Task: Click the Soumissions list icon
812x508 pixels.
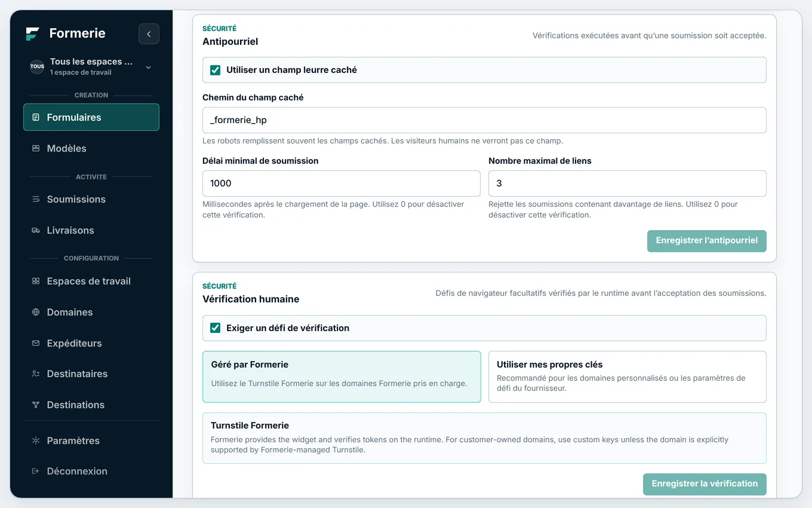Action: point(36,199)
